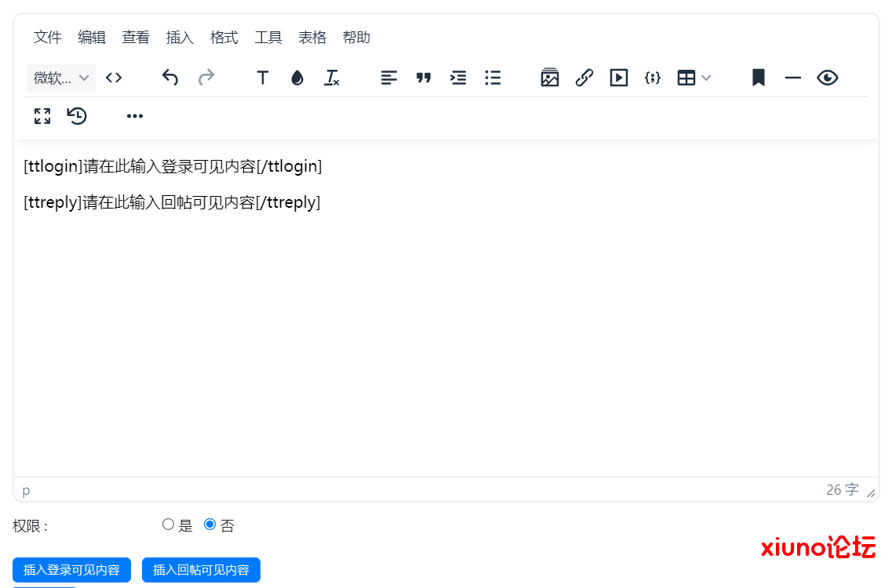Expand the table dropdown arrow
The width and height of the screenshot is (892, 588).
(x=706, y=78)
